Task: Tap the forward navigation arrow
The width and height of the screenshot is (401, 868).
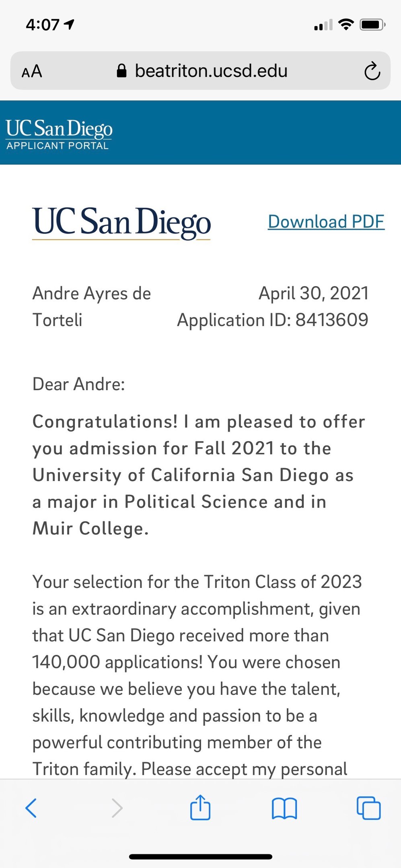Action: 117,808
